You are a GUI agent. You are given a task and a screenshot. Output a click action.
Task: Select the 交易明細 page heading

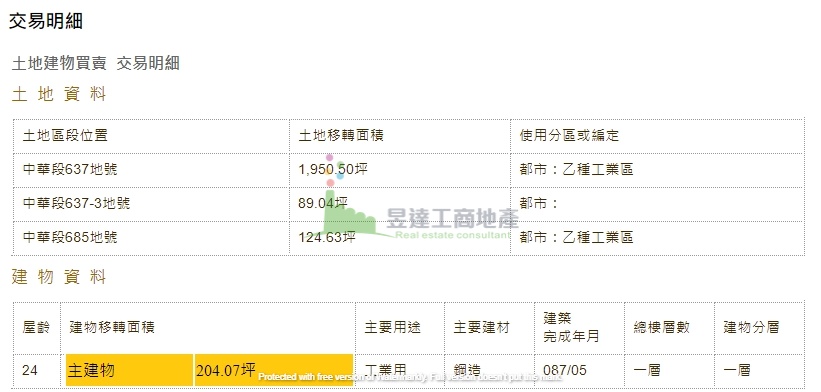pos(46,21)
